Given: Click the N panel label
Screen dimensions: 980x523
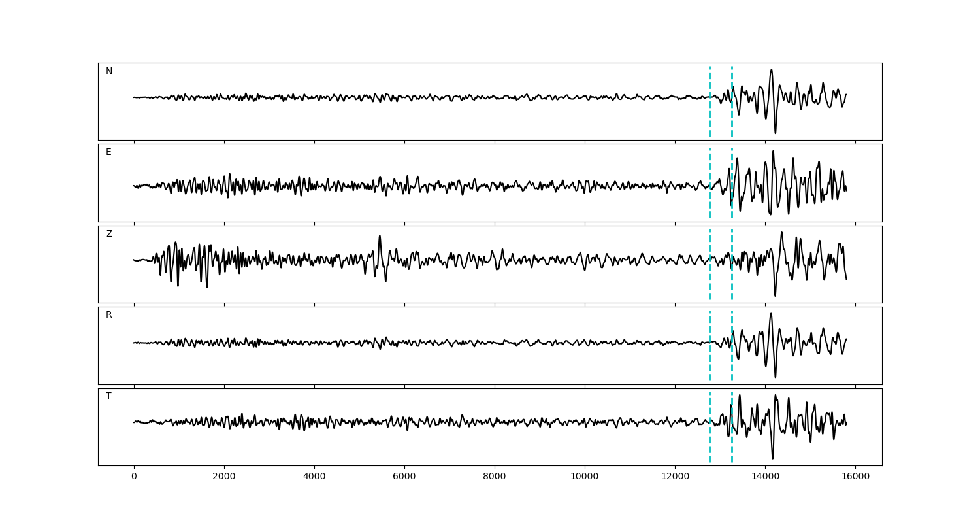Looking at the screenshot, I should tap(109, 71).
